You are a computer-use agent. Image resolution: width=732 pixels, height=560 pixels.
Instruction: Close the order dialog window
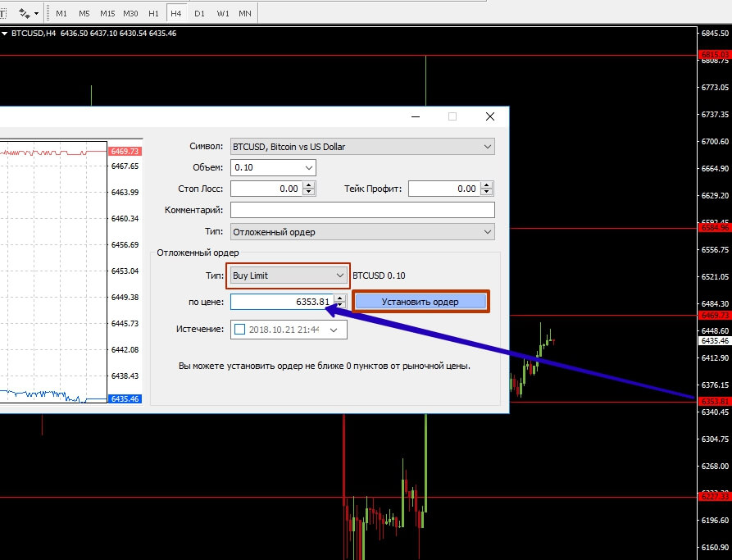point(490,117)
